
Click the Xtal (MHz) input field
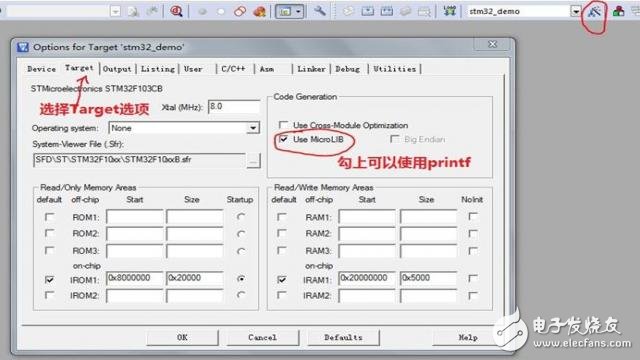coord(234,107)
